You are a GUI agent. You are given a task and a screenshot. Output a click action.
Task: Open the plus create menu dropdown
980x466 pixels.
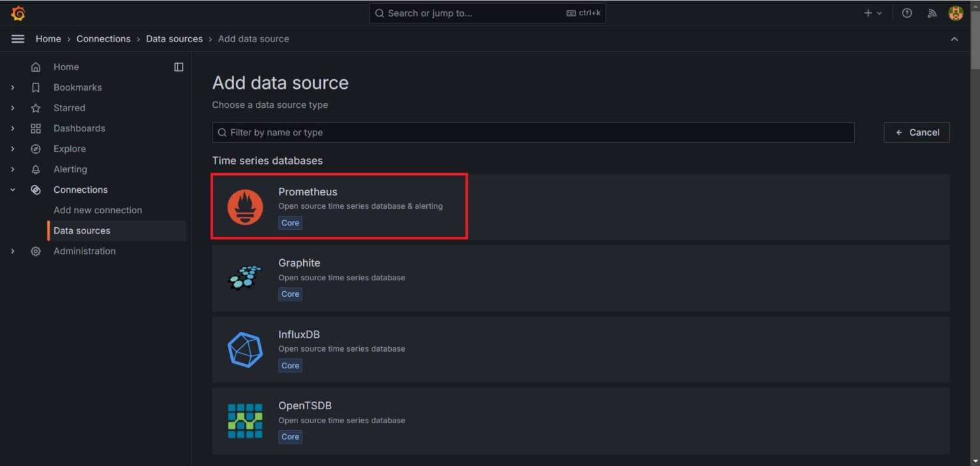872,13
